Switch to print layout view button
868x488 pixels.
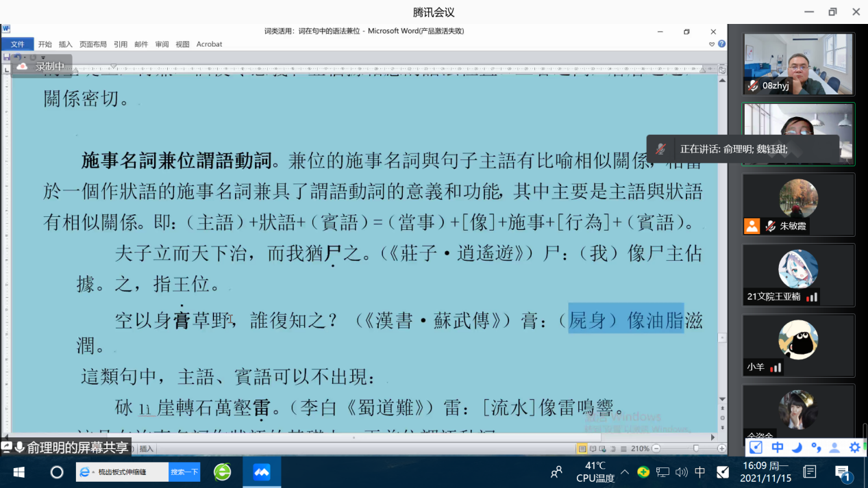click(x=582, y=448)
